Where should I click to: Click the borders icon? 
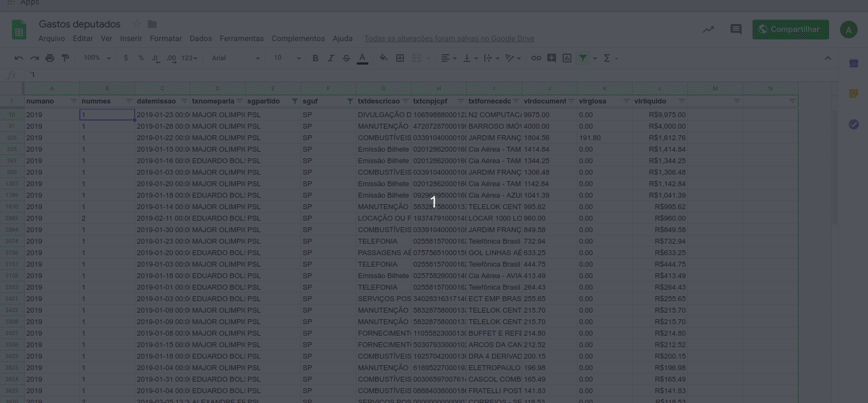(x=400, y=58)
